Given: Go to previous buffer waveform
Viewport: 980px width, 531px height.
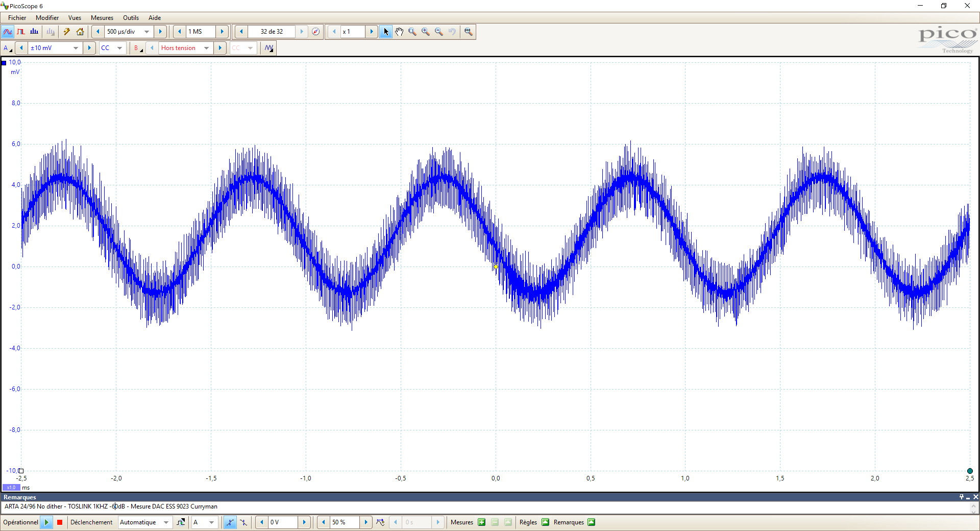Looking at the screenshot, I should [x=241, y=32].
